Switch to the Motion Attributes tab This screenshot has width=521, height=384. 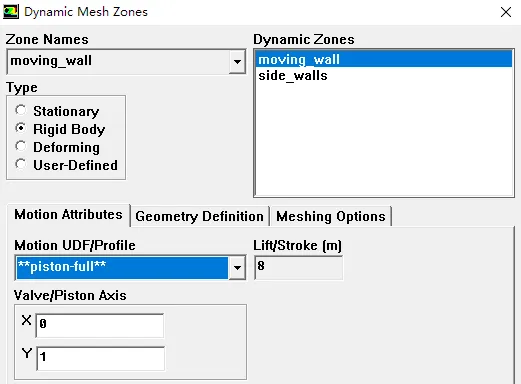(x=68, y=215)
